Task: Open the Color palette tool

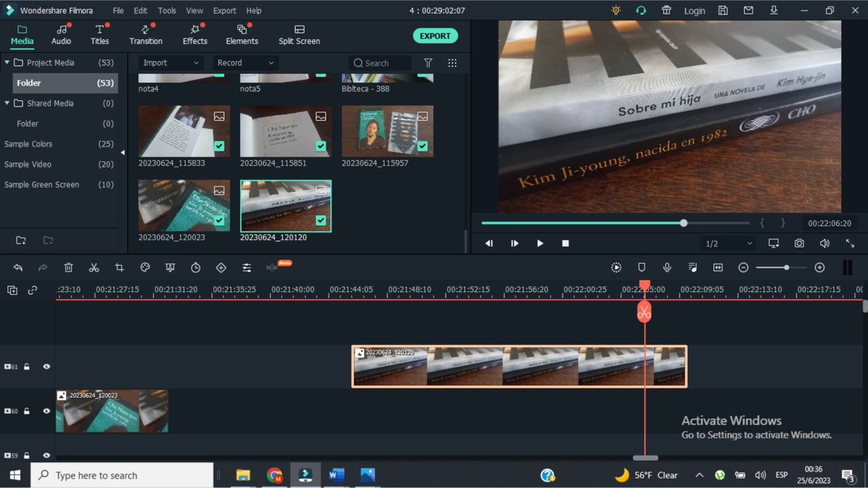Action: point(145,267)
